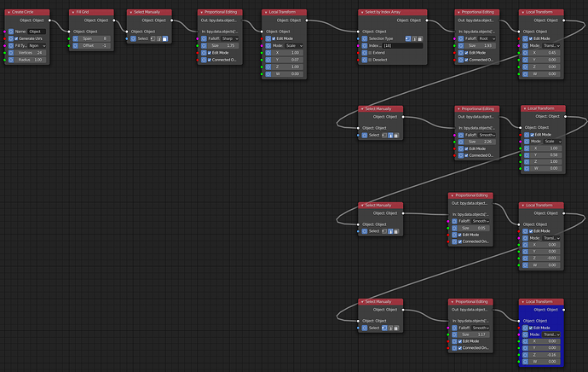Click socket icon beside Fill Type dropdown
Screen dimensions: 588x372
[11, 46]
